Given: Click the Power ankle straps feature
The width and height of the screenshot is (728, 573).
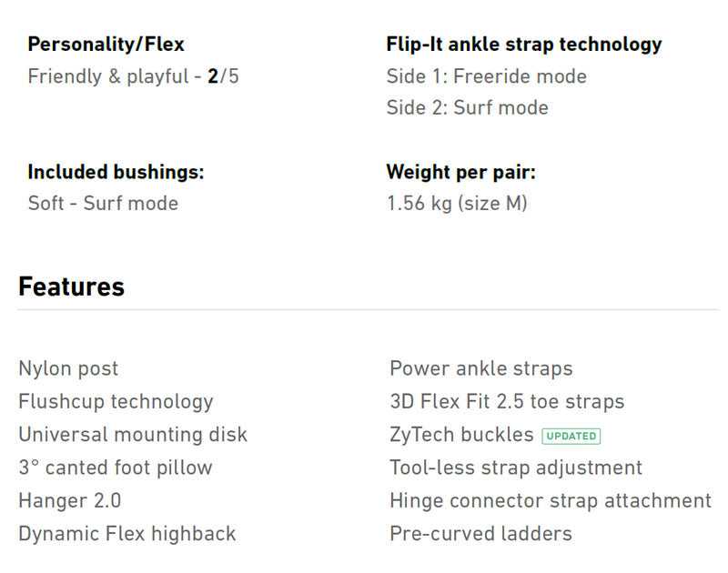Looking at the screenshot, I should [x=481, y=369].
